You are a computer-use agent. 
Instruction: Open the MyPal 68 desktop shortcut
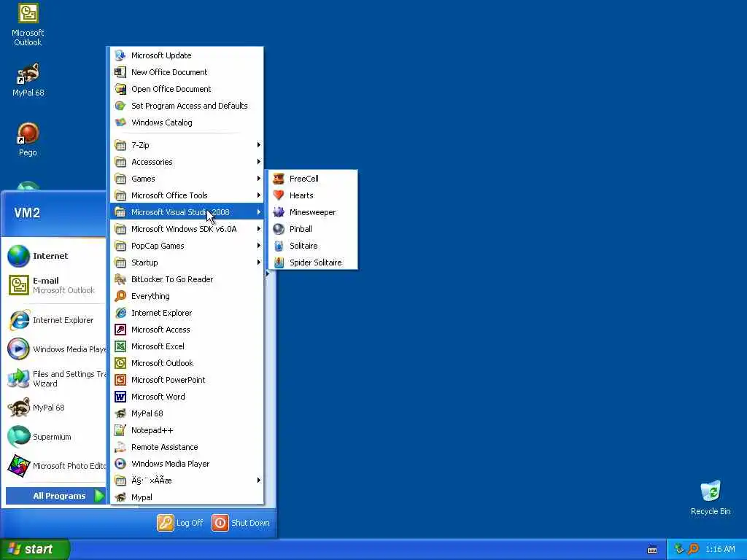(x=28, y=80)
